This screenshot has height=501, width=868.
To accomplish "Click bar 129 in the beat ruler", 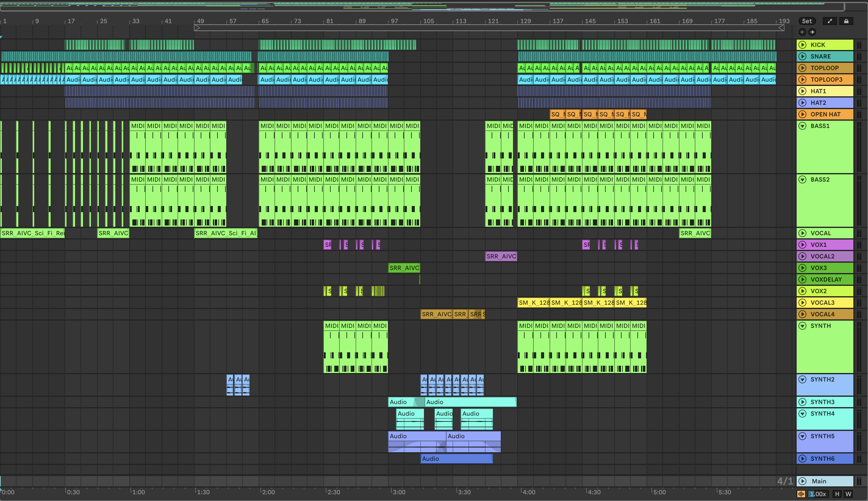I will pos(525,21).
